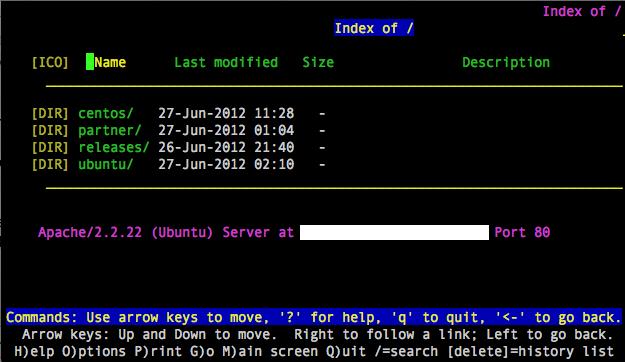Screen dimensions: 625x362
Task: Click the green cursor block before Name
Action: click(x=90, y=62)
